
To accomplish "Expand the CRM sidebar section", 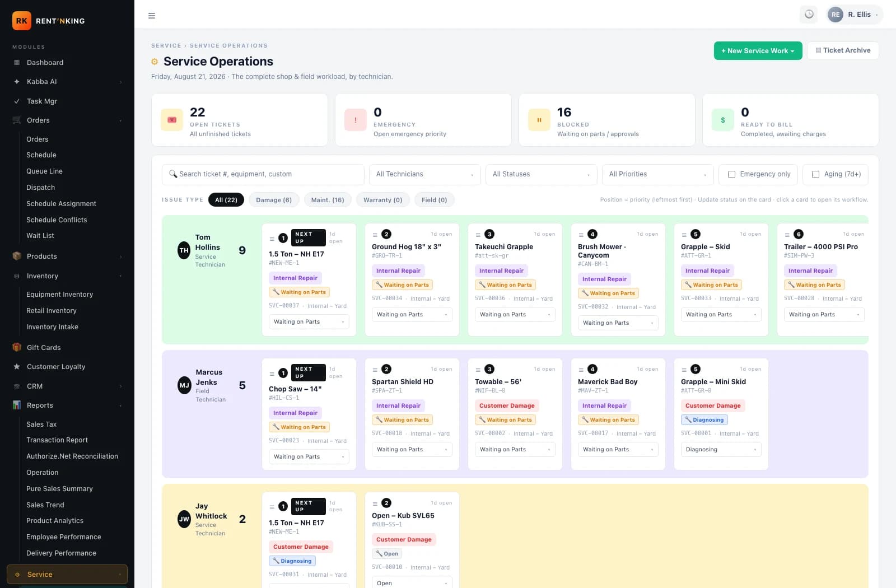I will (67, 386).
